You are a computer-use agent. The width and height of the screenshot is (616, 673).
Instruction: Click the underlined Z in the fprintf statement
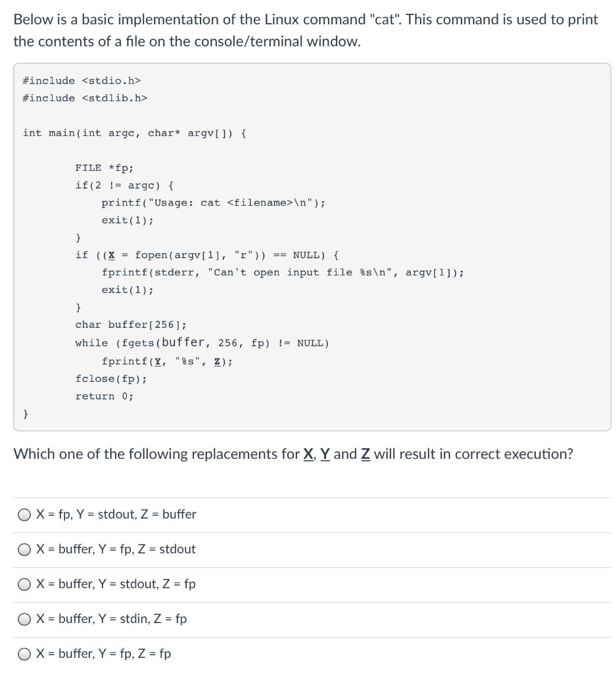pos(220,360)
